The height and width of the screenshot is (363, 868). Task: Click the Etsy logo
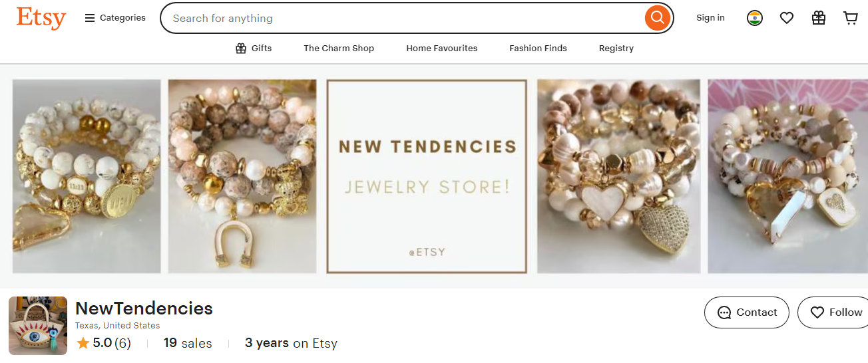coord(41,18)
